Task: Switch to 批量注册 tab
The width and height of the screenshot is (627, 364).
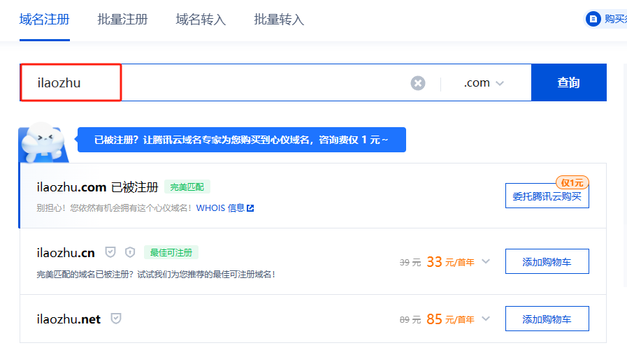Action: point(122,19)
